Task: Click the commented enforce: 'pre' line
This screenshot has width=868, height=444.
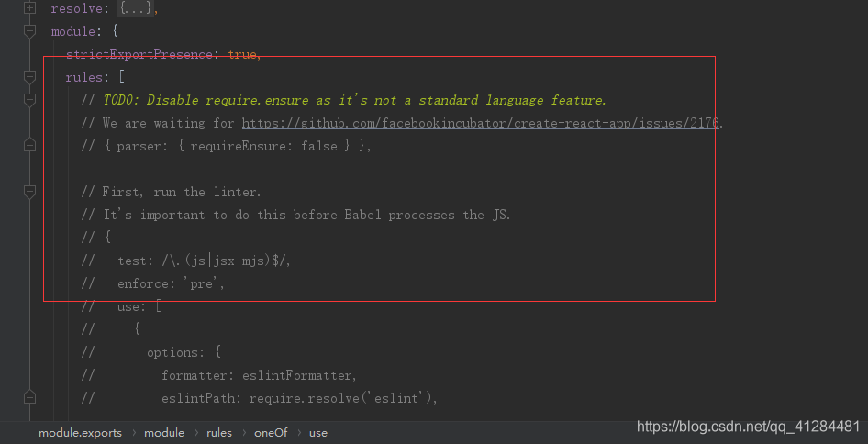Action: coord(153,284)
